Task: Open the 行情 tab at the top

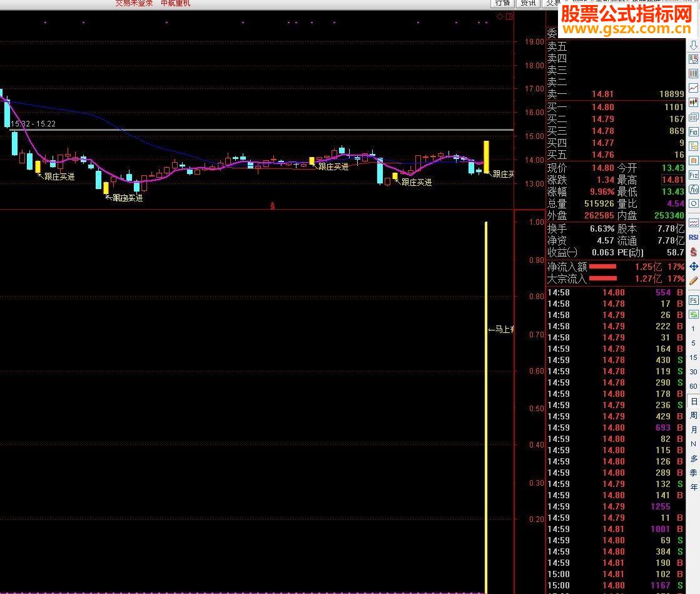Action: tap(503, 4)
